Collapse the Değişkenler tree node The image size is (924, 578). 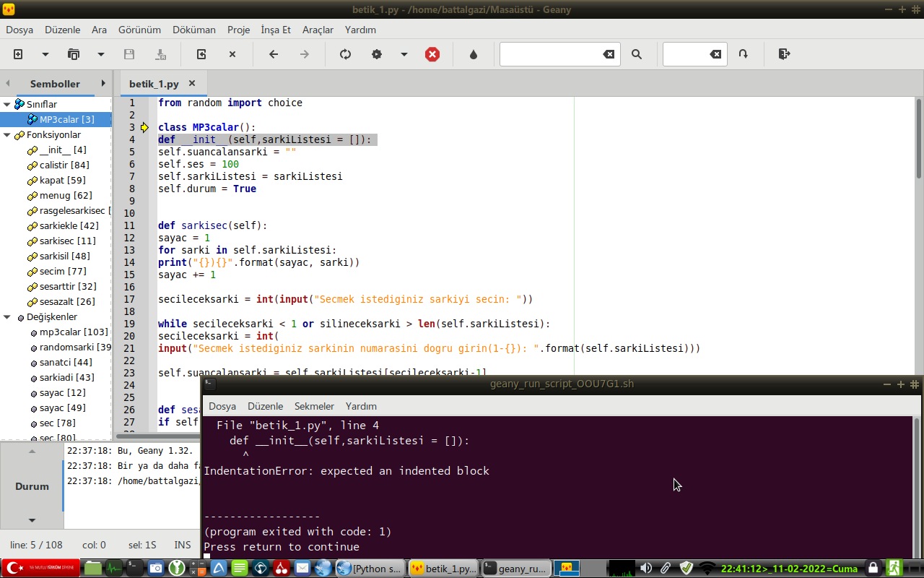tap(6, 316)
